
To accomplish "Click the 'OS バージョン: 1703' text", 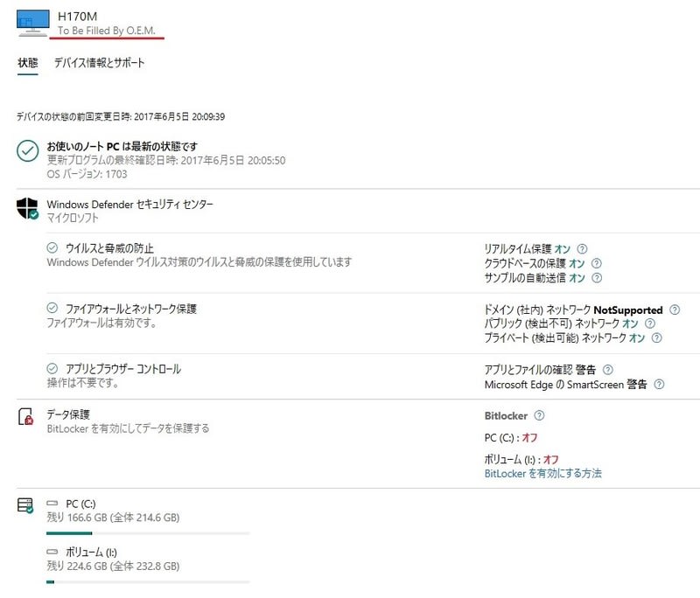I will [87, 174].
